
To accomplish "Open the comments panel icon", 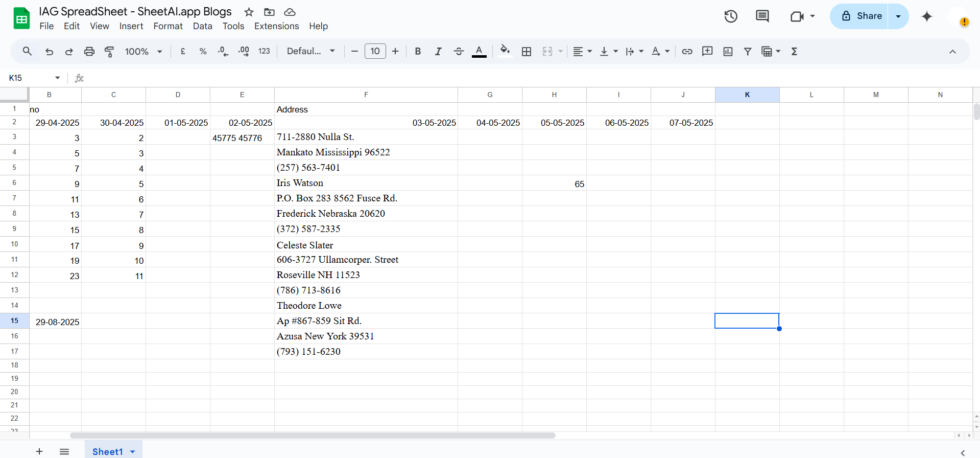I will [x=762, y=16].
